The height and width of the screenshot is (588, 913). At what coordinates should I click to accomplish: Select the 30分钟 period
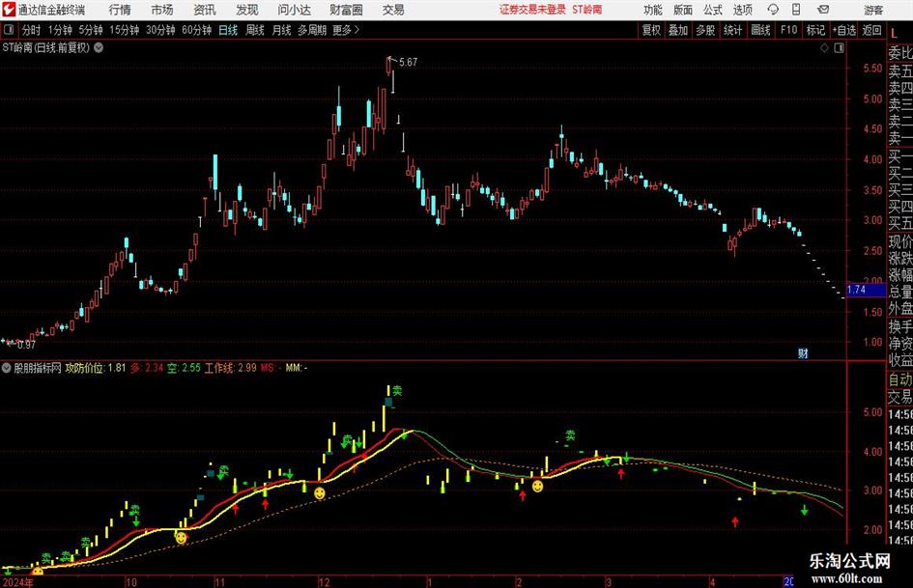click(x=160, y=30)
